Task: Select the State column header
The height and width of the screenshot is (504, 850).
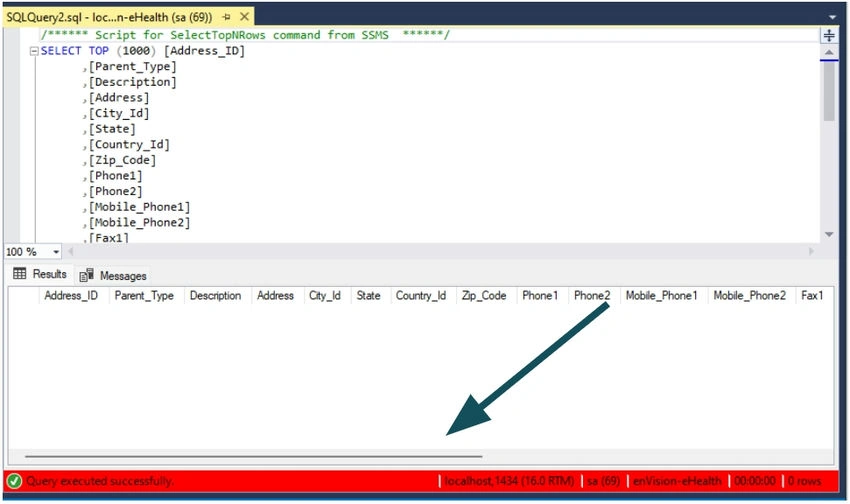Action: coord(369,296)
